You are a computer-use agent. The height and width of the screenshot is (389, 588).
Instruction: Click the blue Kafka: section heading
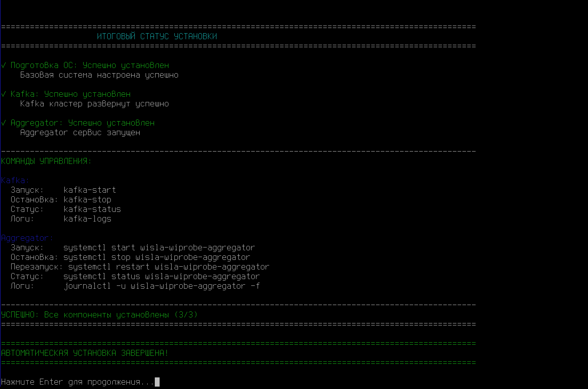pos(15,180)
